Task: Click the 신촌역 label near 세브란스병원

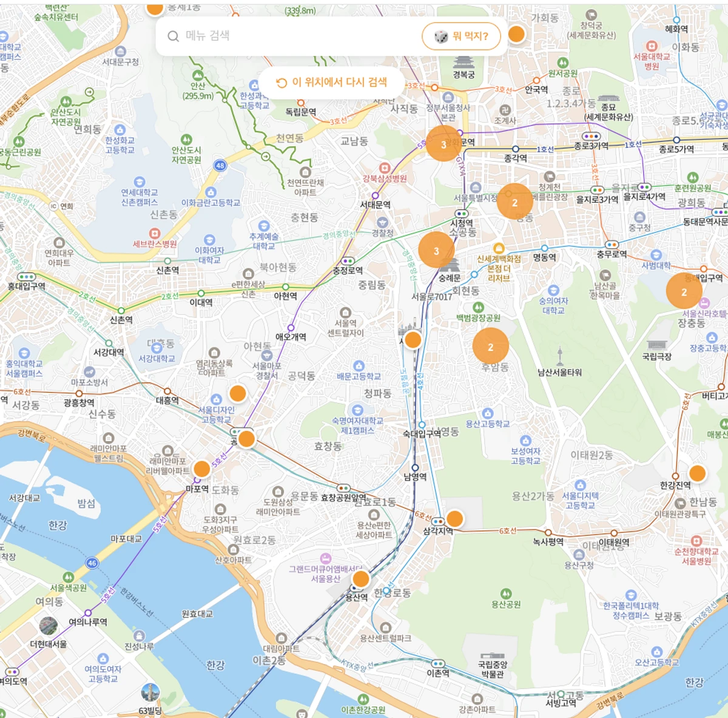Action: pos(168,270)
